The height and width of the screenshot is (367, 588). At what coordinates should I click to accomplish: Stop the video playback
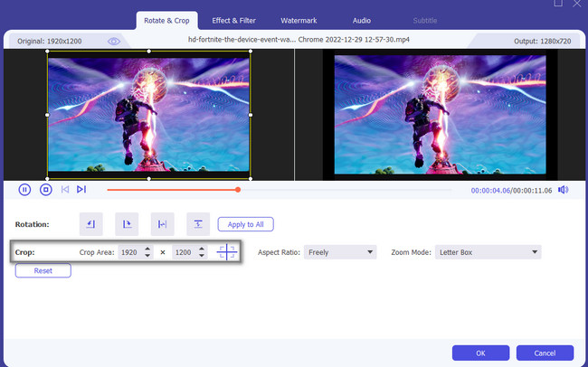tap(46, 190)
